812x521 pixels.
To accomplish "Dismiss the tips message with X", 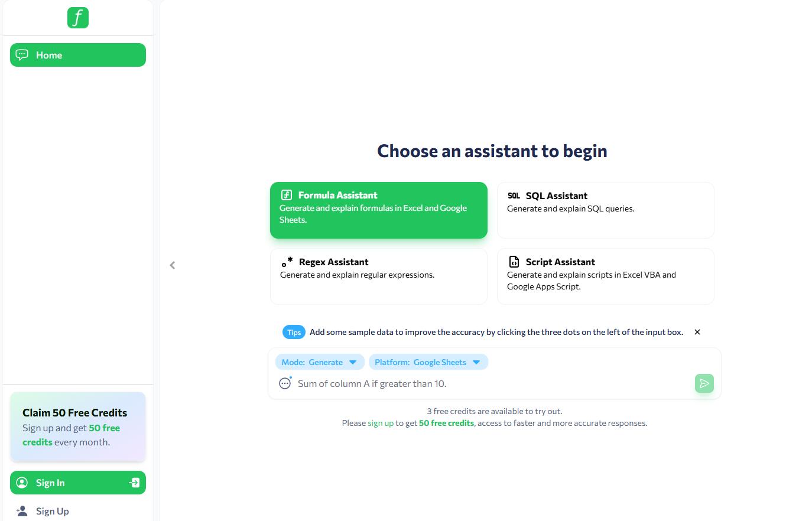I will tap(697, 332).
